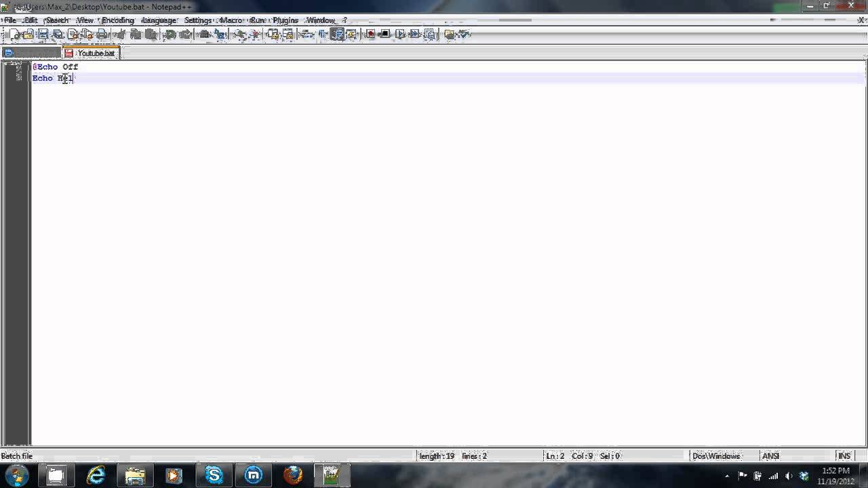The image size is (868, 488).
Task: Click the taskbar clock showing 1:52 PM
Action: coord(835,476)
